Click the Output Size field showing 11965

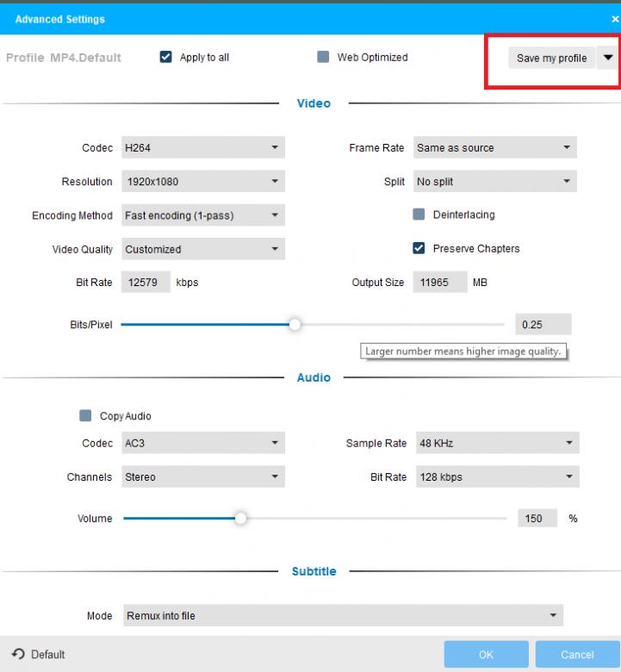coord(440,282)
